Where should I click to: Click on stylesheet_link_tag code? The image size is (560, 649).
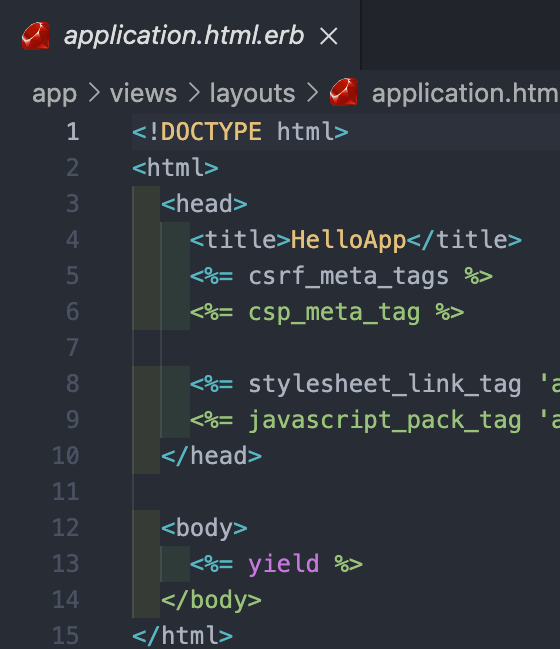click(385, 384)
